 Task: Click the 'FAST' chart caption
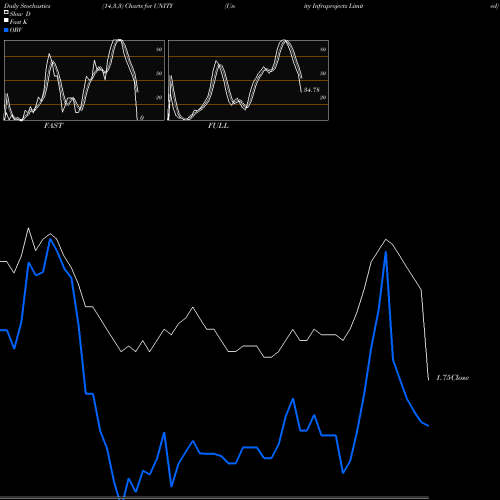point(54,125)
